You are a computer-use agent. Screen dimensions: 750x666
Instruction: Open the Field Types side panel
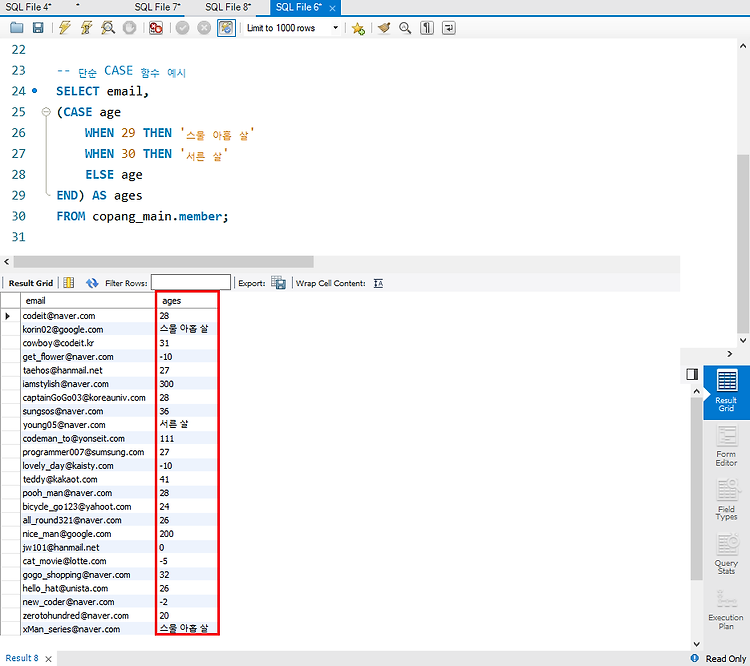coord(726,500)
